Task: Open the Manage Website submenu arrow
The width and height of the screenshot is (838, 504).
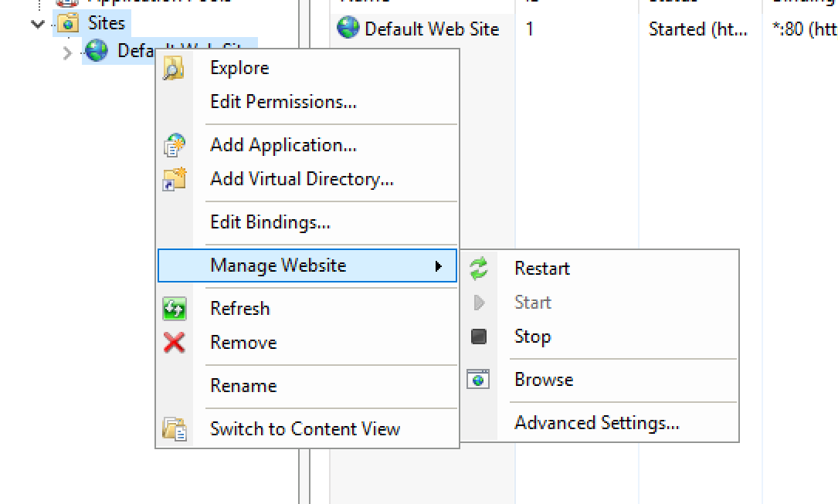Action: point(439,266)
